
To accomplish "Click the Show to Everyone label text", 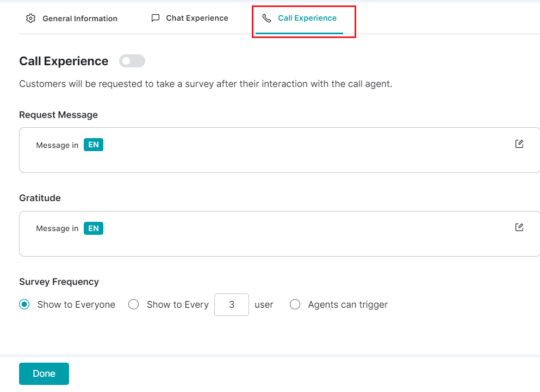I will click(x=76, y=304).
